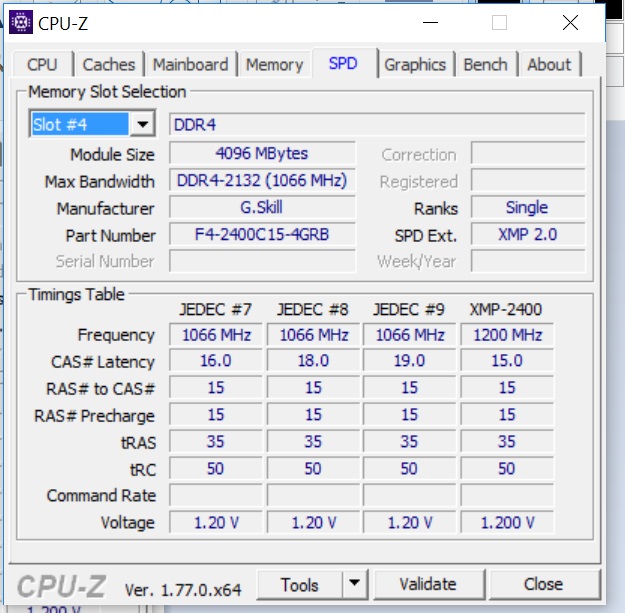Click the DDR4 memory type field
This screenshot has height=613, width=625.
tap(377, 125)
